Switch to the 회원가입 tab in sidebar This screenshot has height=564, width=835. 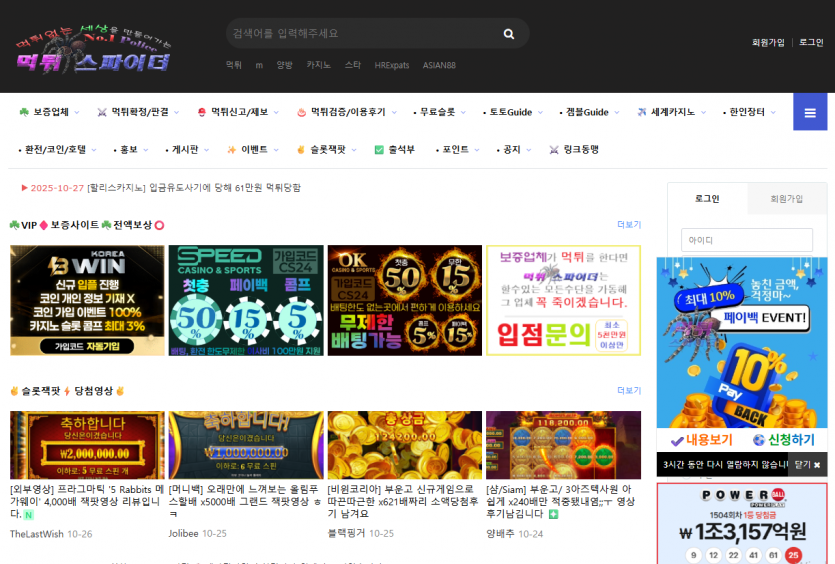pyautogui.click(x=786, y=199)
